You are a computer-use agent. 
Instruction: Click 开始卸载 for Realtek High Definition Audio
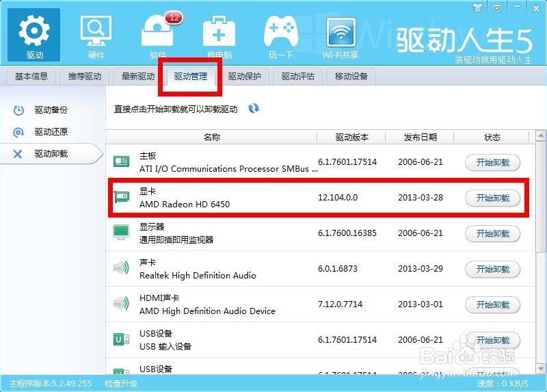tap(492, 270)
